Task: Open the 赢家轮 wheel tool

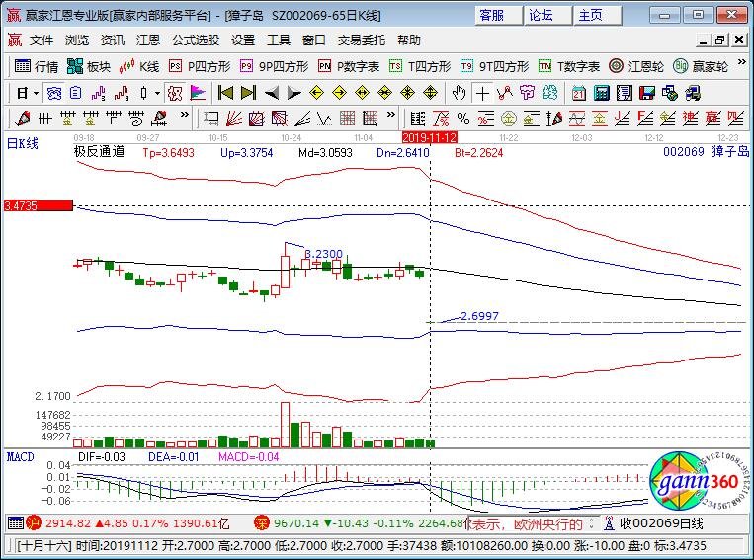Action: (700, 66)
